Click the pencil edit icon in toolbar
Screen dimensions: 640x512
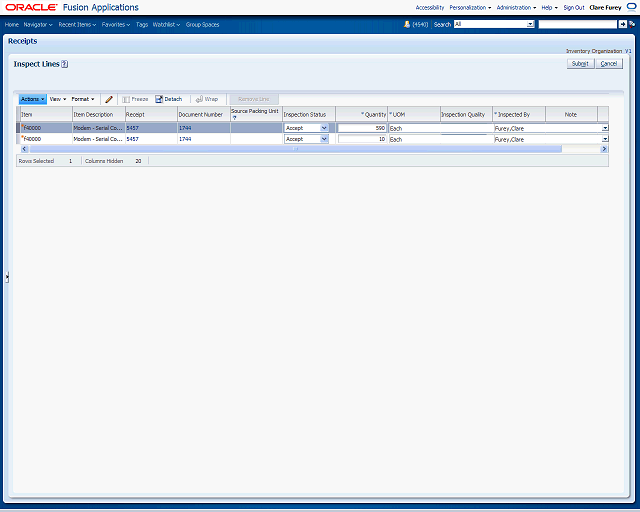click(109, 99)
